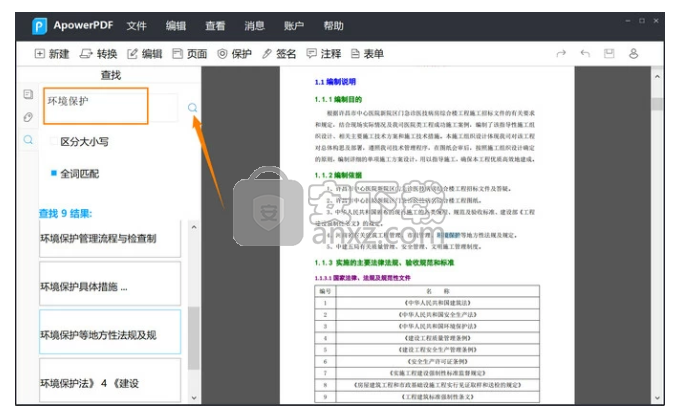Open the 保护 toolbar tool
This screenshot has height=416, width=683.
tap(234, 54)
